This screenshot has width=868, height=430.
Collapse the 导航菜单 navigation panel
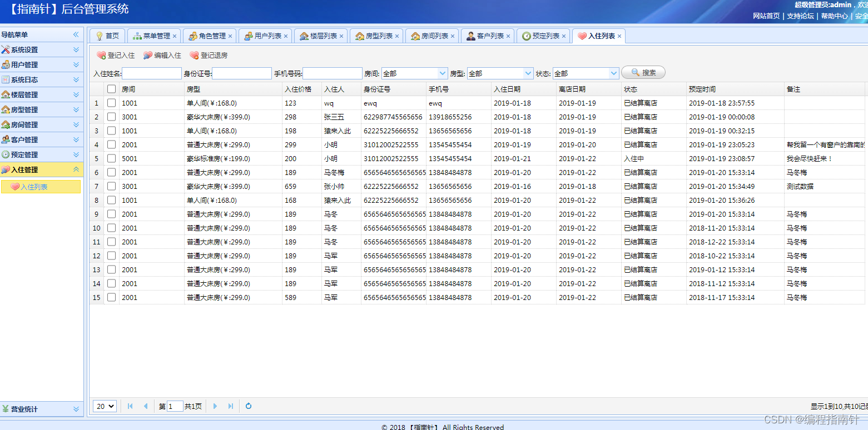pos(76,34)
